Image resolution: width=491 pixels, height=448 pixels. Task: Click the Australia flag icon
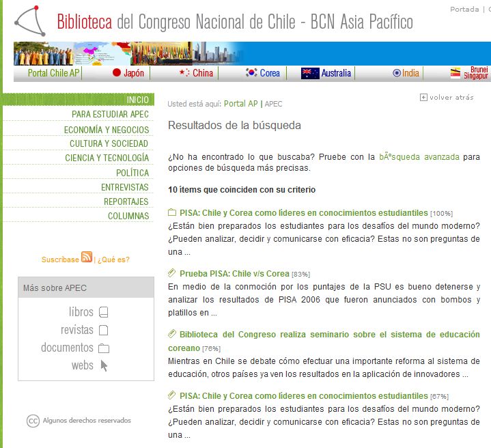point(310,73)
